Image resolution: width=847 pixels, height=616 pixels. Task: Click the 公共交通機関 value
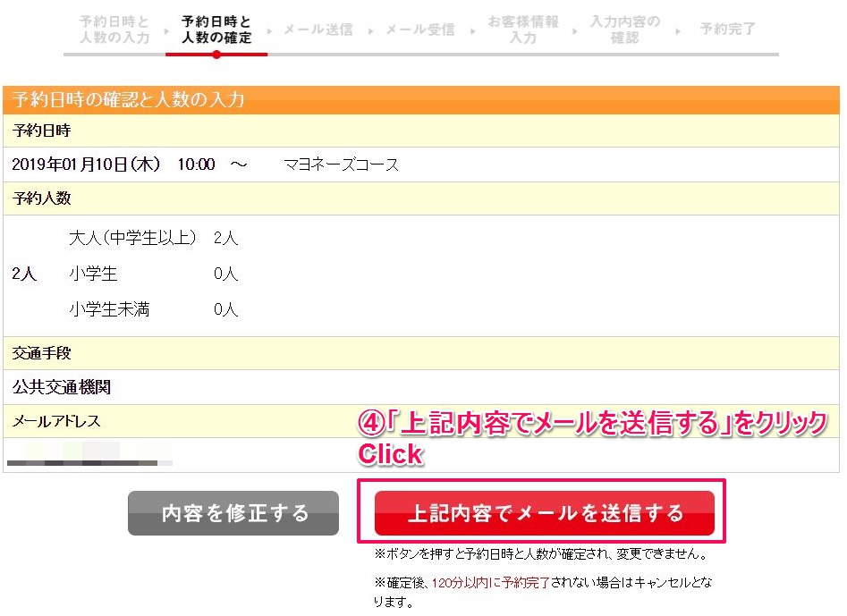coord(62,387)
